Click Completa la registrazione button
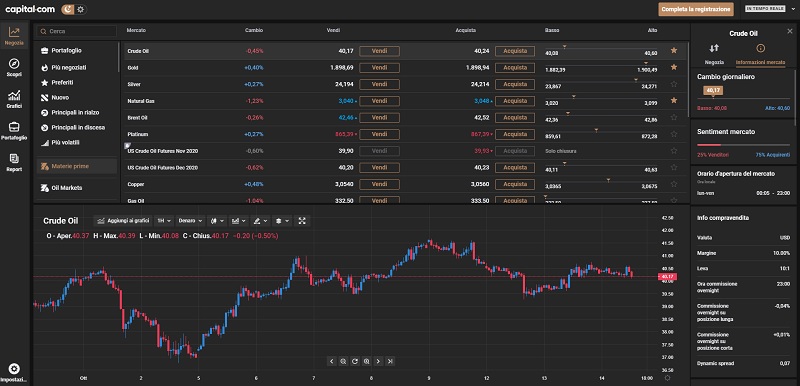Image resolution: width=800 pixels, height=386 pixels. [696, 9]
